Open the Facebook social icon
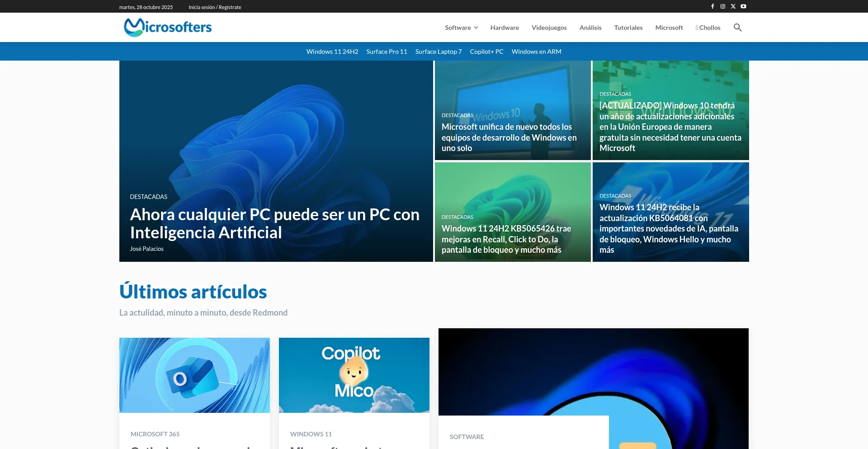The width and height of the screenshot is (868, 449). (712, 6)
